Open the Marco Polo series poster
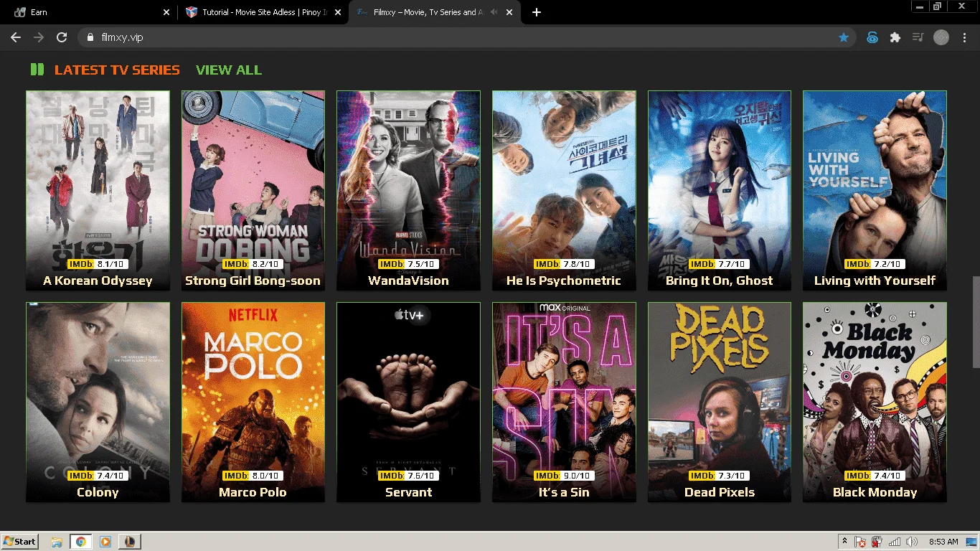Viewport: 980px width, 551px height. pyautogui.click(x=253, y=402)
